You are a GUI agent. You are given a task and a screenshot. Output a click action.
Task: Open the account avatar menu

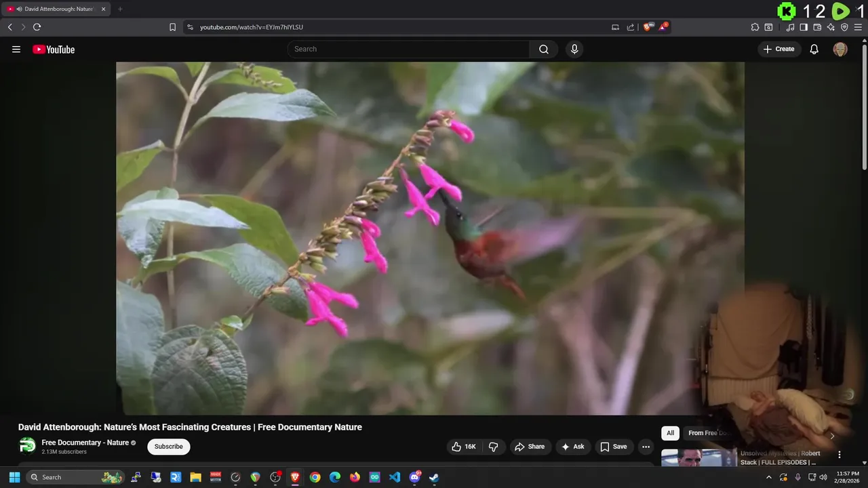(840, 49)
